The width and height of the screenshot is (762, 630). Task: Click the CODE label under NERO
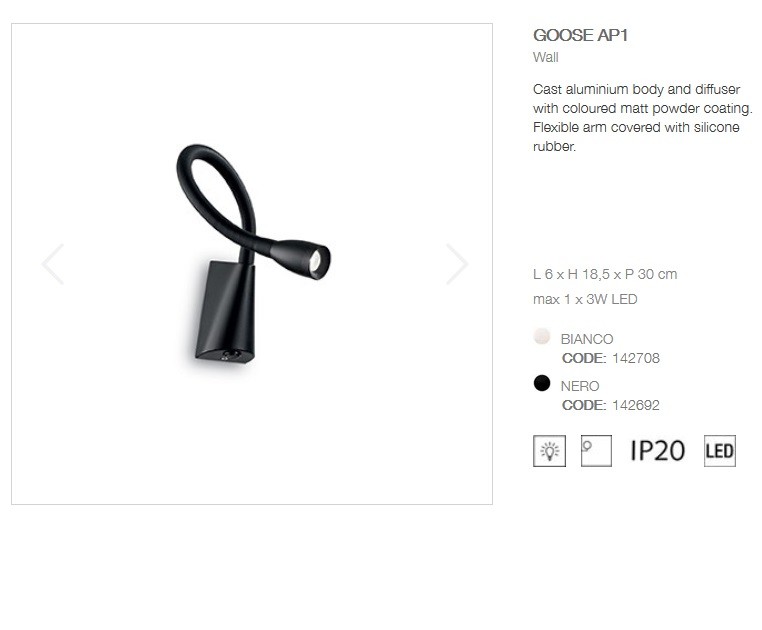click(584, 405)
